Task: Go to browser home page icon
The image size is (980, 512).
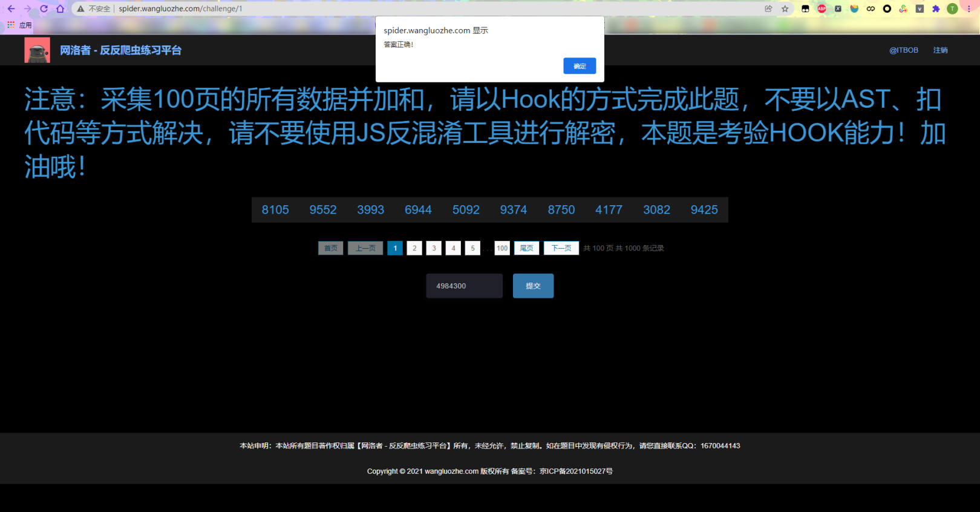Action: pos(60,8)
